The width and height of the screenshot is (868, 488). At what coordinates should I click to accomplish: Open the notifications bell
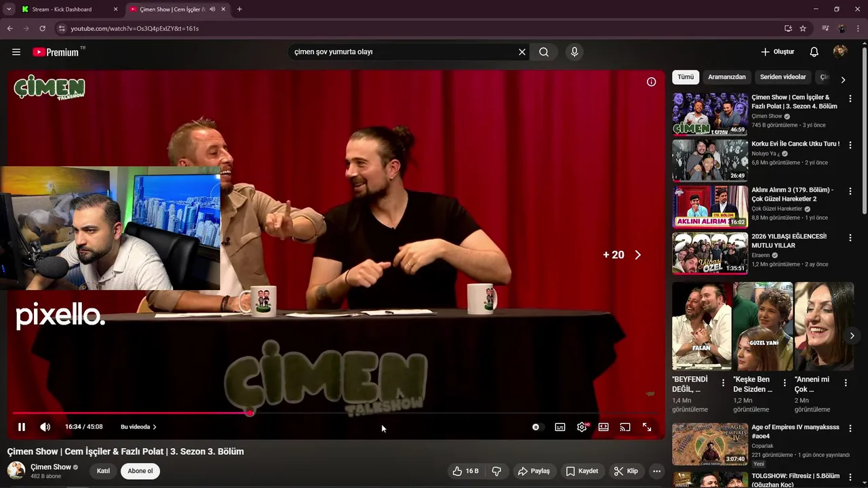coord(814,52)
